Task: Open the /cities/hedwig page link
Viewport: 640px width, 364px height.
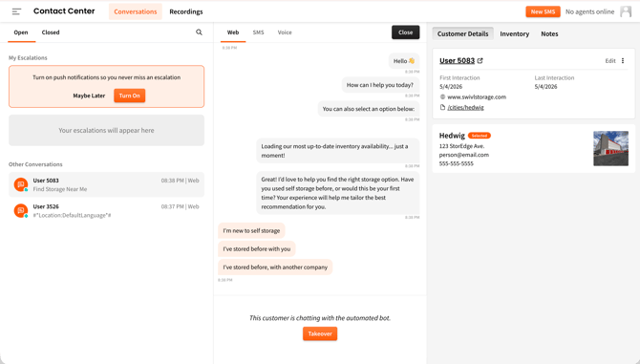Action: click(466, 108)
